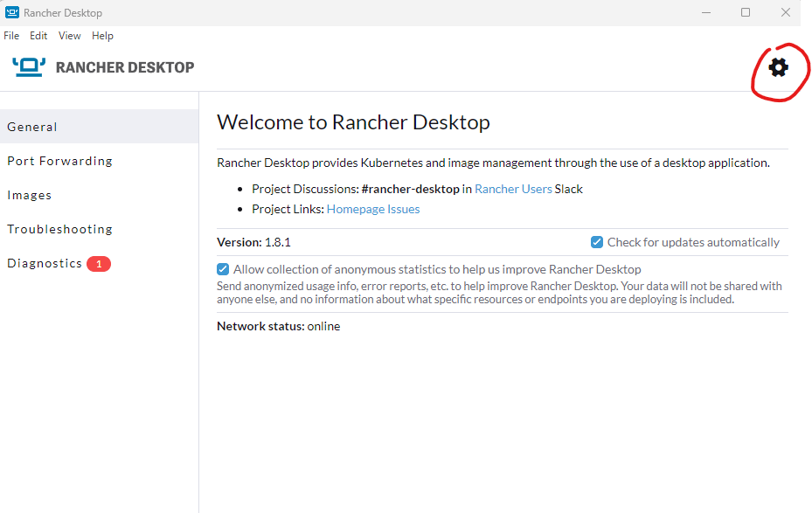
Task: Click the Rancher Desktop header logo
Action: (29, 67)
